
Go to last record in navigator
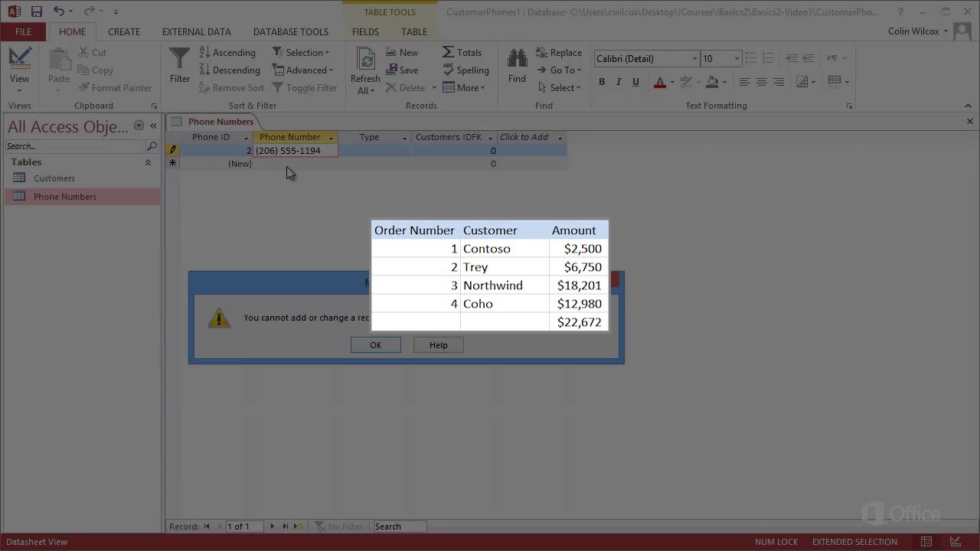(286, 527)
